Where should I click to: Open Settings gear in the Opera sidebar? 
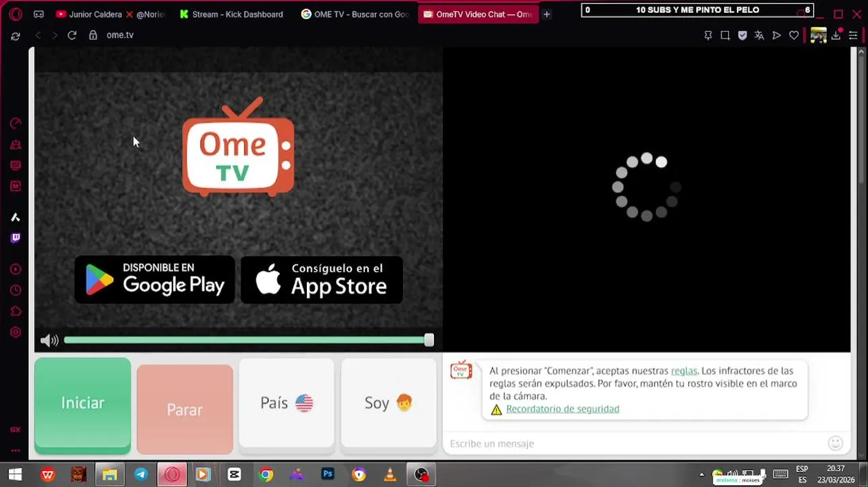coord(16,332)
